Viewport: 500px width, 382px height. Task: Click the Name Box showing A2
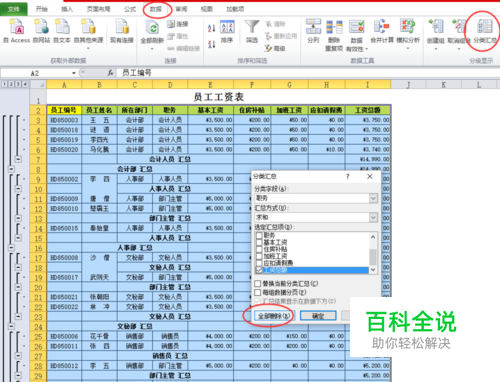[35, 73]
